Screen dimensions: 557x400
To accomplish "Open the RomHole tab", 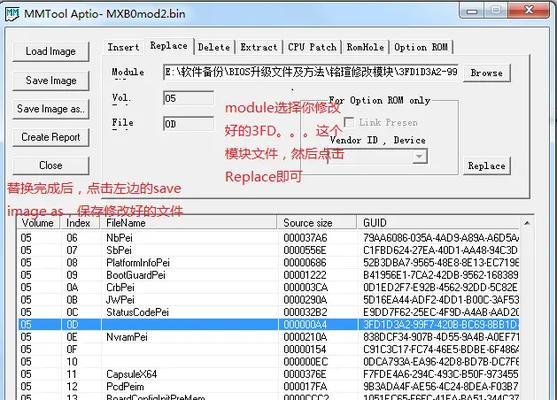I will point(365,47).
